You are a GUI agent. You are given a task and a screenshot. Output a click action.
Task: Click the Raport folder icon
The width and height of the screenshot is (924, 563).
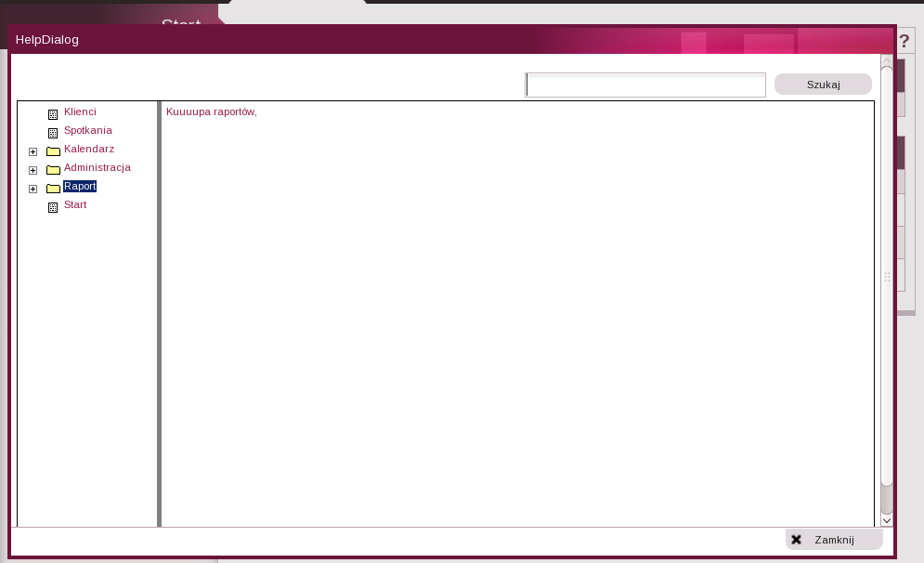click(53, 189)
